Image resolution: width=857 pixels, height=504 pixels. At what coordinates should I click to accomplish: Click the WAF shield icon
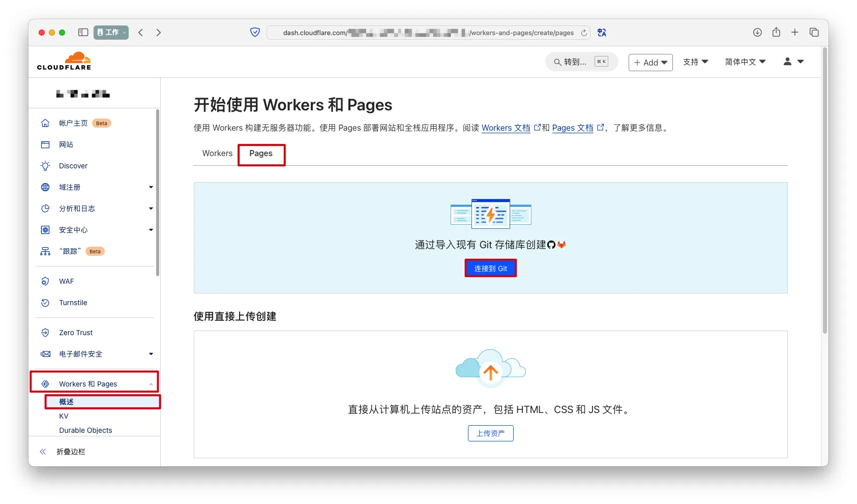(45, 281)
